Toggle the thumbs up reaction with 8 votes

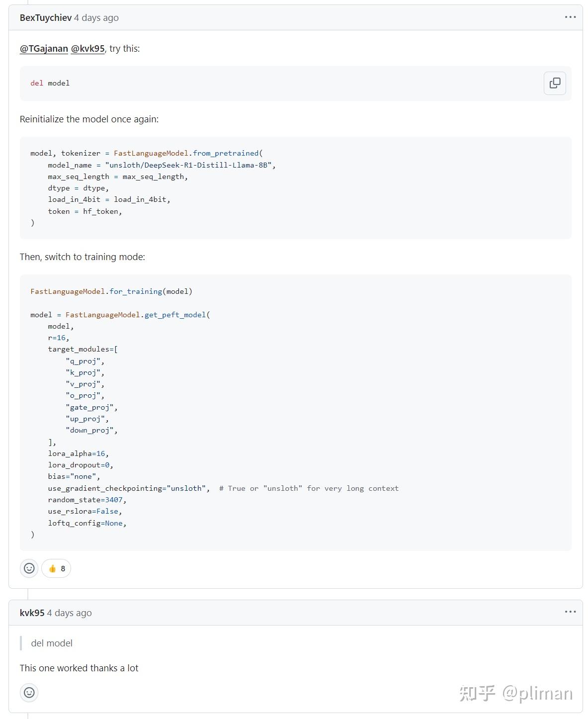56,568
